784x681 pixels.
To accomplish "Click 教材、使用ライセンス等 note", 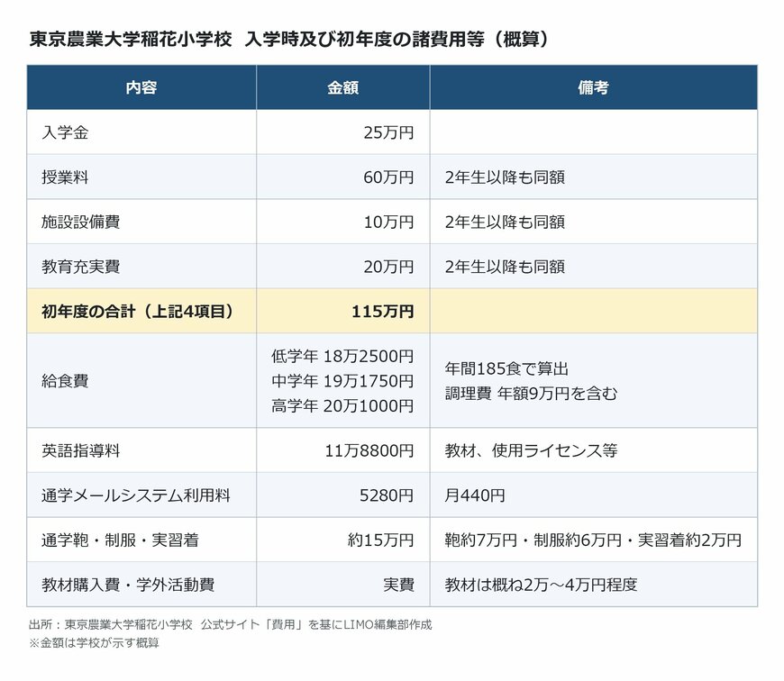I will (x=531, y=450).
